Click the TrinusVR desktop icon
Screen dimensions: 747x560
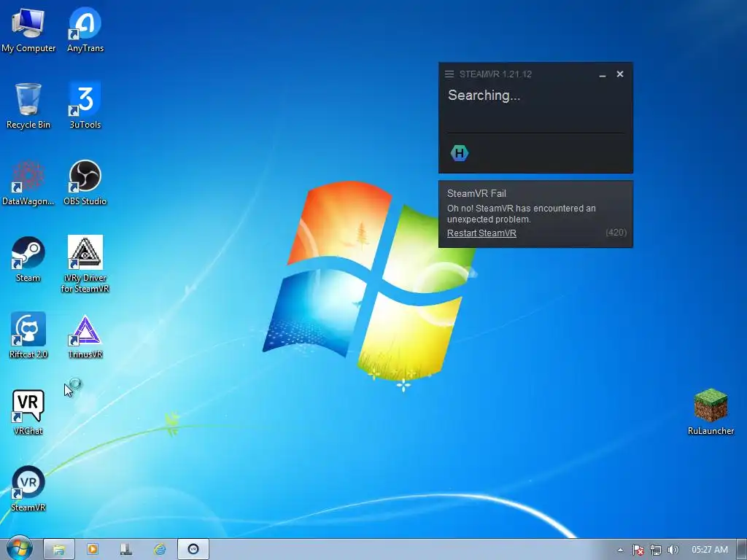click(85, 337)
